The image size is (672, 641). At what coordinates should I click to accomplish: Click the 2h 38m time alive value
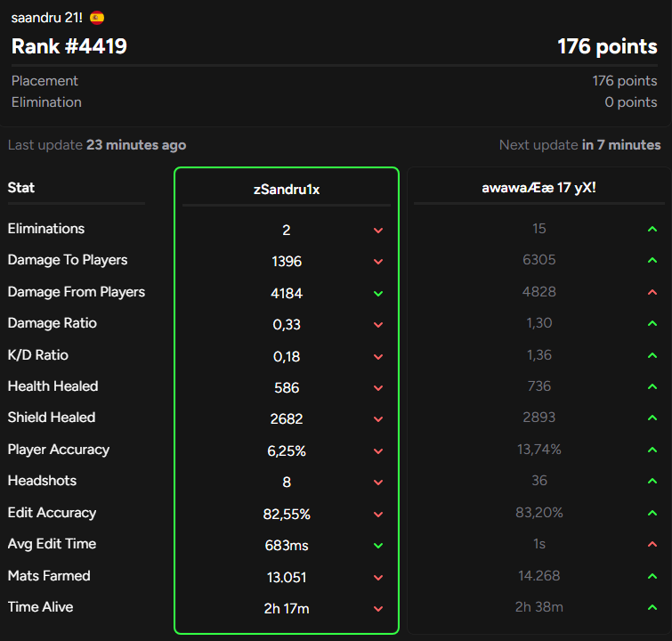[538, 607]
